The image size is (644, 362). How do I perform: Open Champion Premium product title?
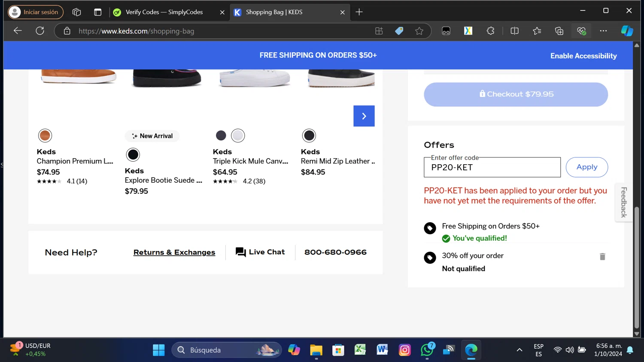click(75, 161)
